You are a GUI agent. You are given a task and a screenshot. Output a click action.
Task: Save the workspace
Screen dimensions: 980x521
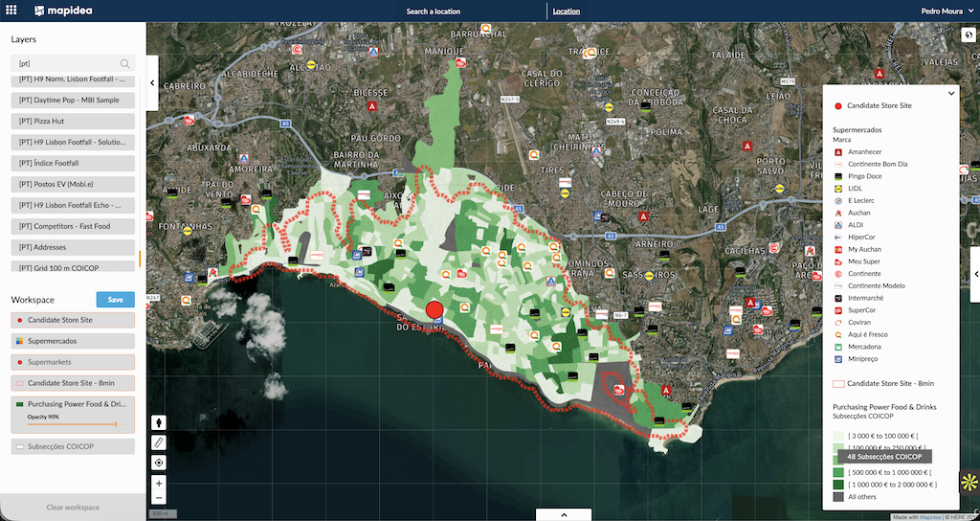pyautogui.click(x=115, y=300)
